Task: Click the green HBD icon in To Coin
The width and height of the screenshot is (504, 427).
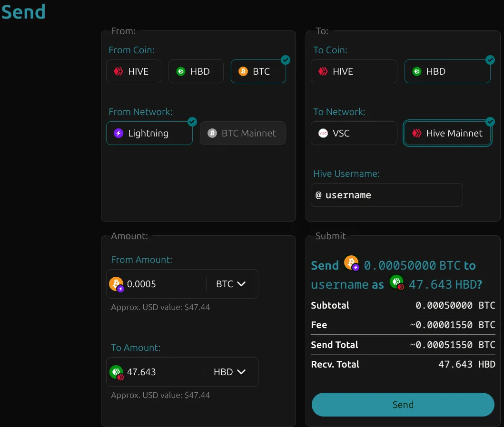Action: [x=417, y=71]
